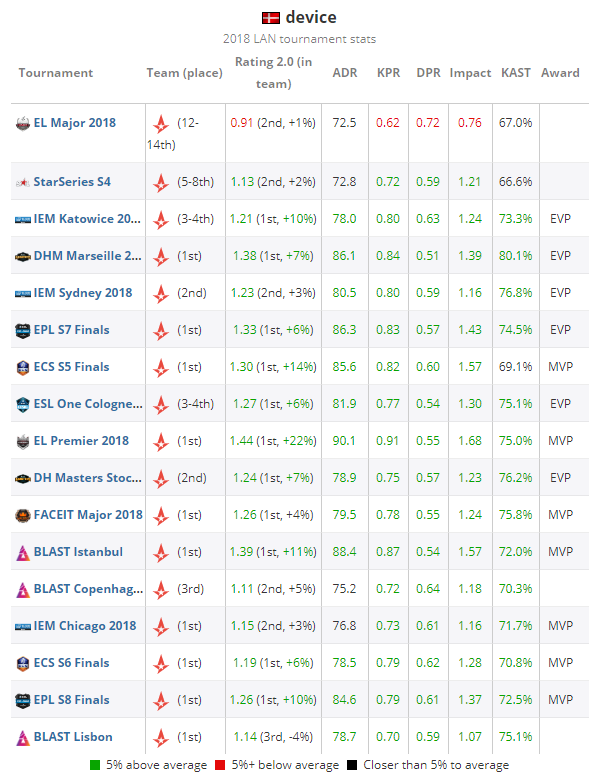Click the DH Masters Stockholm event logo

23,478
